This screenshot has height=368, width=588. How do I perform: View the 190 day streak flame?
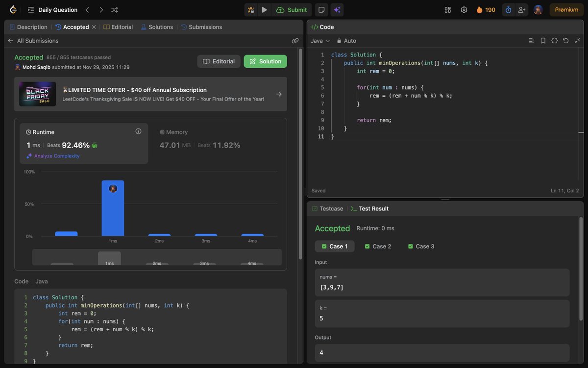coord(486,10)
